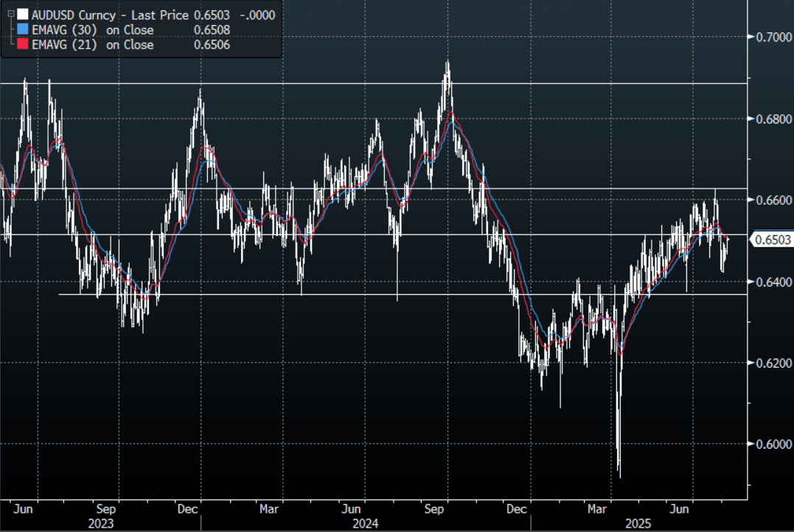Click the 0.6400 price axis label
This screenshot has width=794, height=532.
pyautogui.click(x=770, y=281)
